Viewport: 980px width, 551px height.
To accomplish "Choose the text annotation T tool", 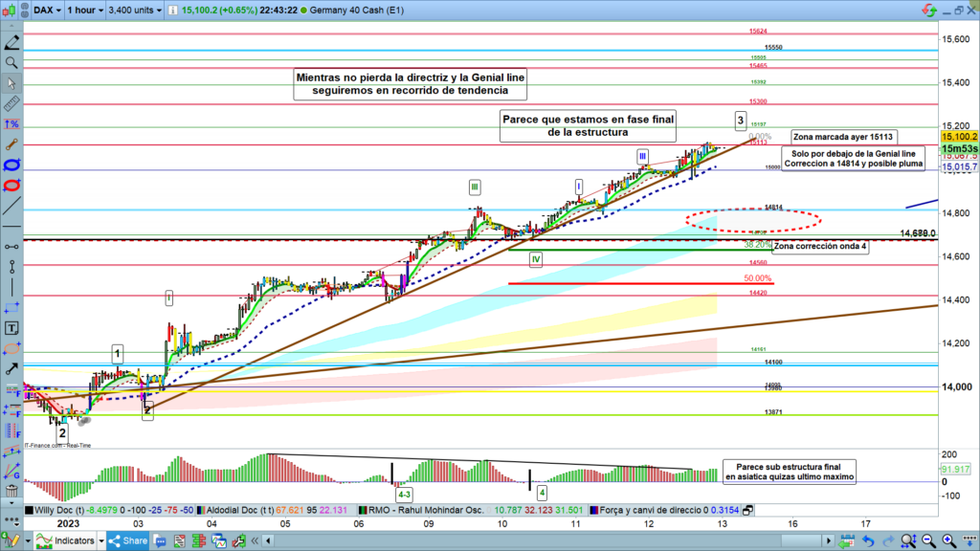I will click(11, 327).
